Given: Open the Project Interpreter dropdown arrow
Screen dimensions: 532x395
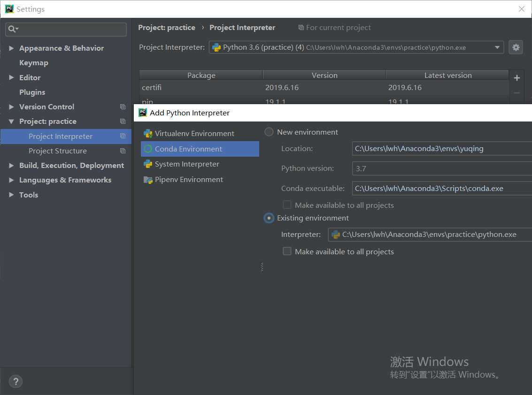Looking at the screenshot, I should pyautogui.click(x=497, y=47).
